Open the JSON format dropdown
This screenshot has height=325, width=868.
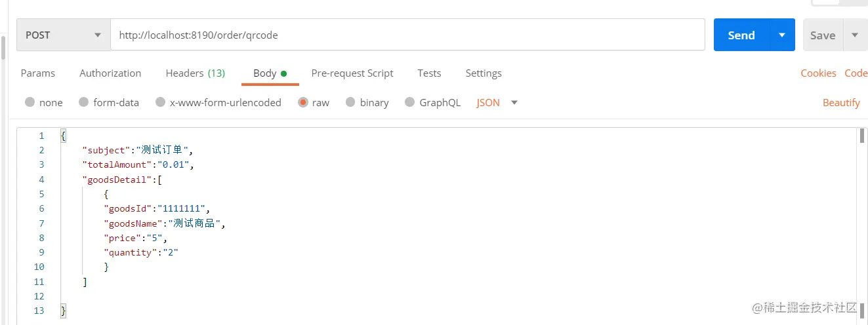(497, 103)
